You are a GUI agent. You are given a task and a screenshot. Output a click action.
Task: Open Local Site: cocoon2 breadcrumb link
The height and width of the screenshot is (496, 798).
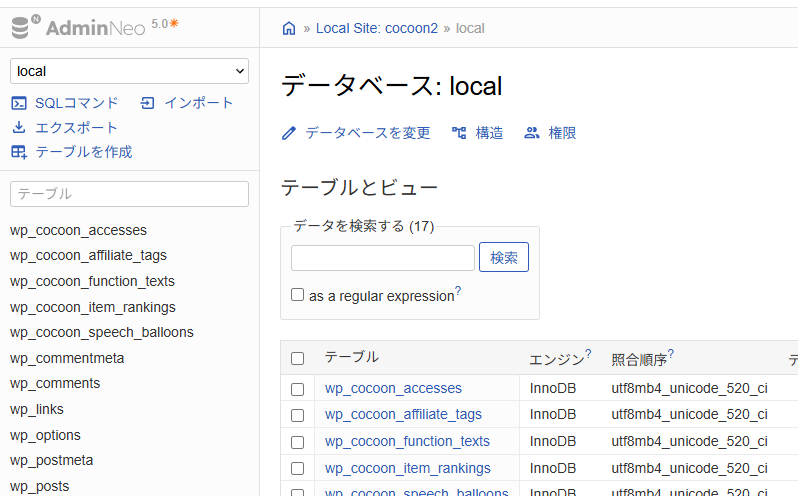pos(376,28)
